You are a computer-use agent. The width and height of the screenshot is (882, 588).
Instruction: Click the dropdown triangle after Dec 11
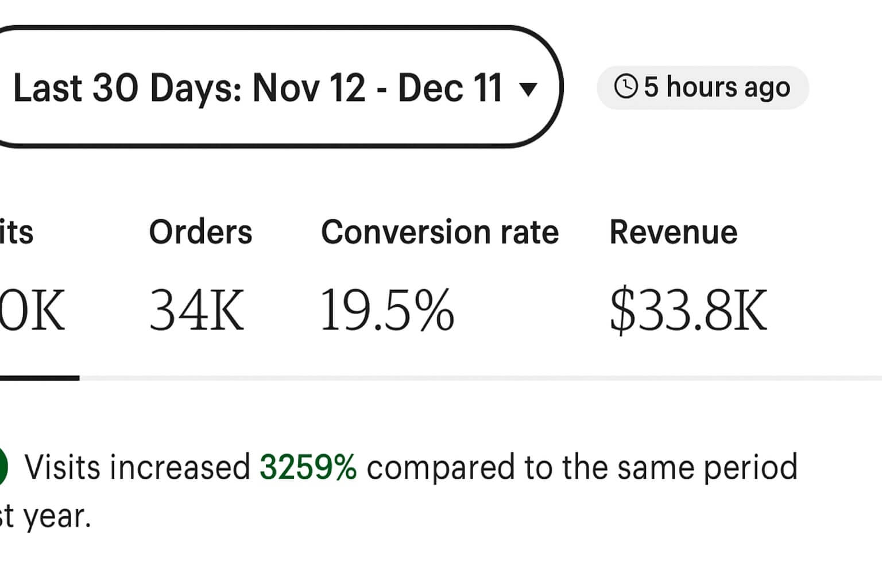coord(528,89)
